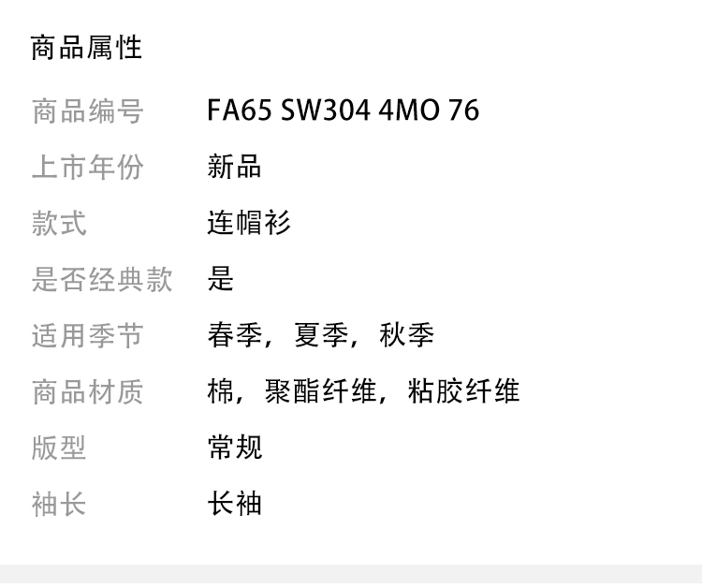
Task: Click the product code FA65 SW304 4MO 76
Action: [x=343, y=111]
